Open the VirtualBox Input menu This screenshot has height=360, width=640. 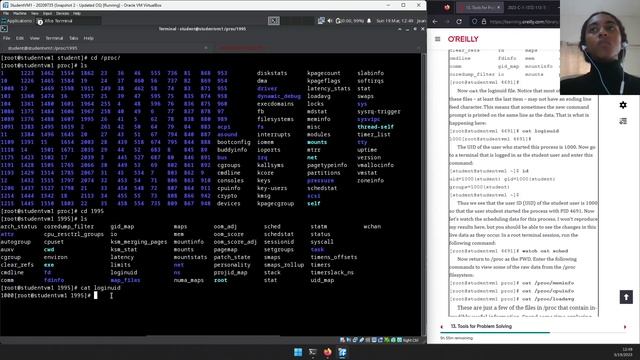coord(47,13)
